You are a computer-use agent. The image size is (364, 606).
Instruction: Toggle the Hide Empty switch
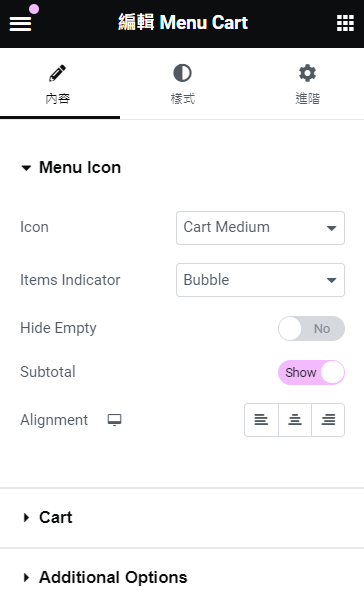tap(311, 329)
